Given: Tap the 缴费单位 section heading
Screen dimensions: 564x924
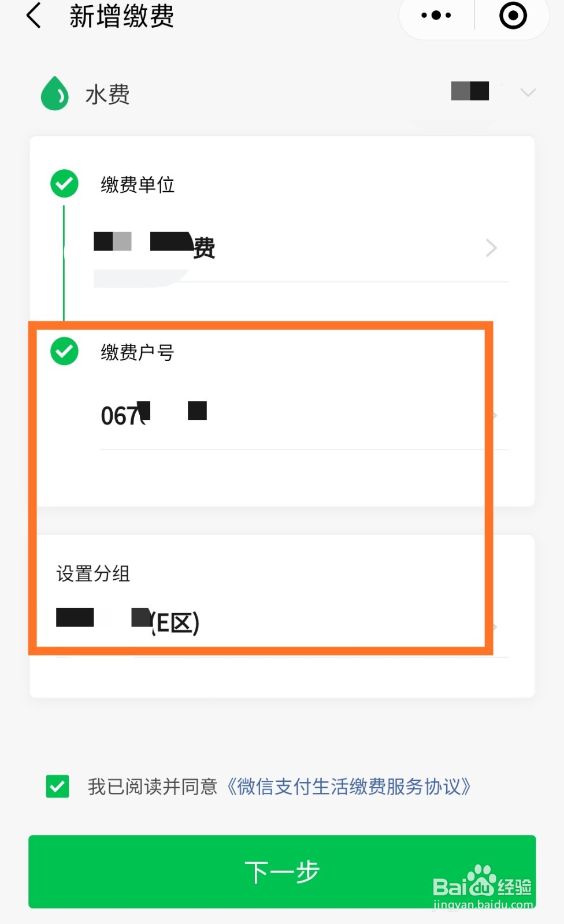Looking at the screenshot, I should pos(138,185).
